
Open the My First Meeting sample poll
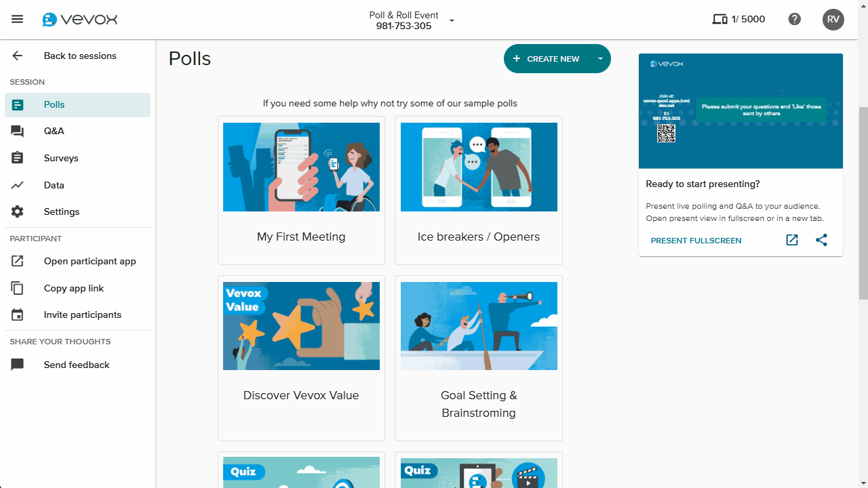301,190
